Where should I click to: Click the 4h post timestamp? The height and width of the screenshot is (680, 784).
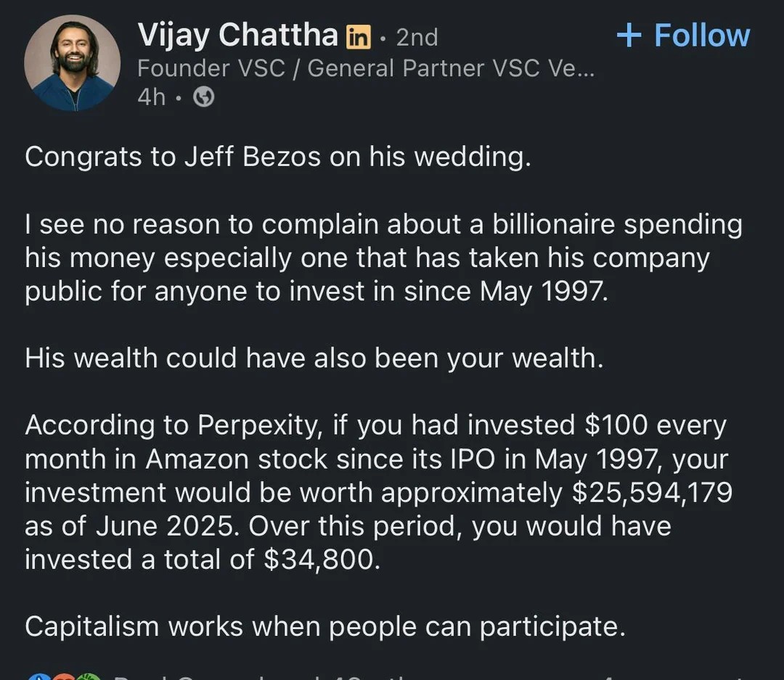[x=151, y=97]
